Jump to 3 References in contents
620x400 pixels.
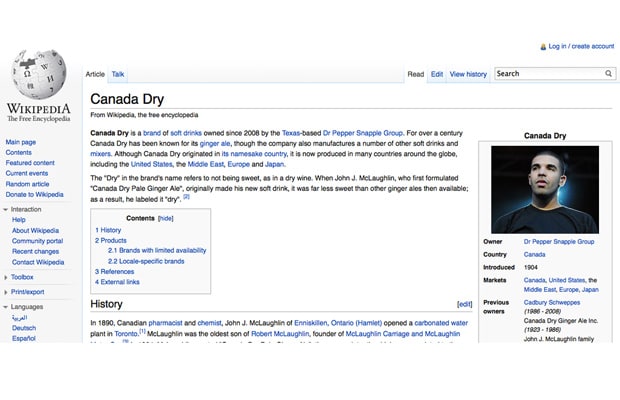click(x=114, y=272)
